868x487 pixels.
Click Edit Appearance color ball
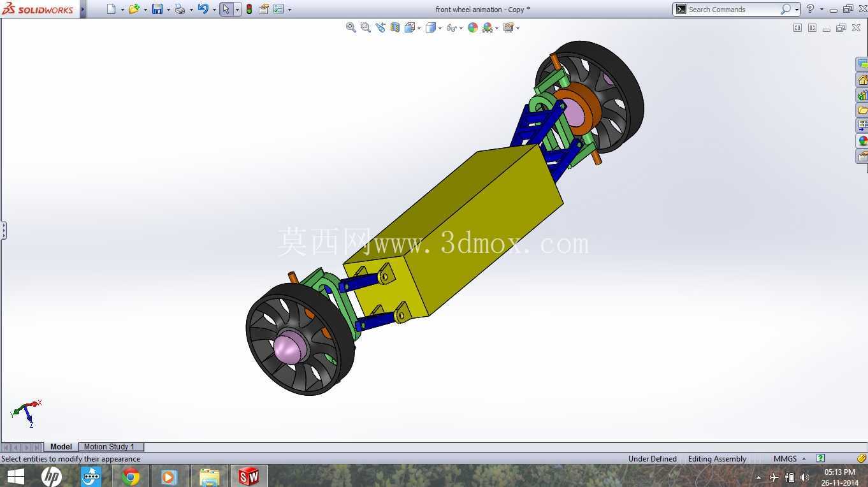pyautogui.click(x=473, y=27)
